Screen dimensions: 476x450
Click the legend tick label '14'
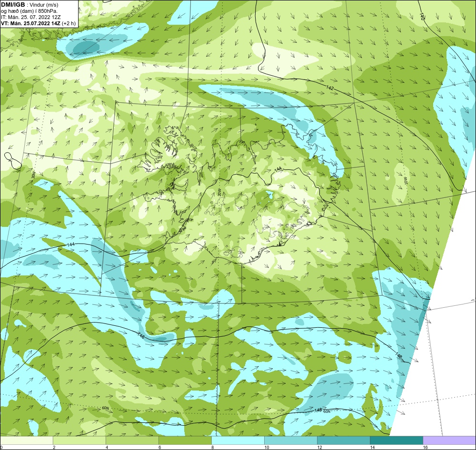point(372,447)
